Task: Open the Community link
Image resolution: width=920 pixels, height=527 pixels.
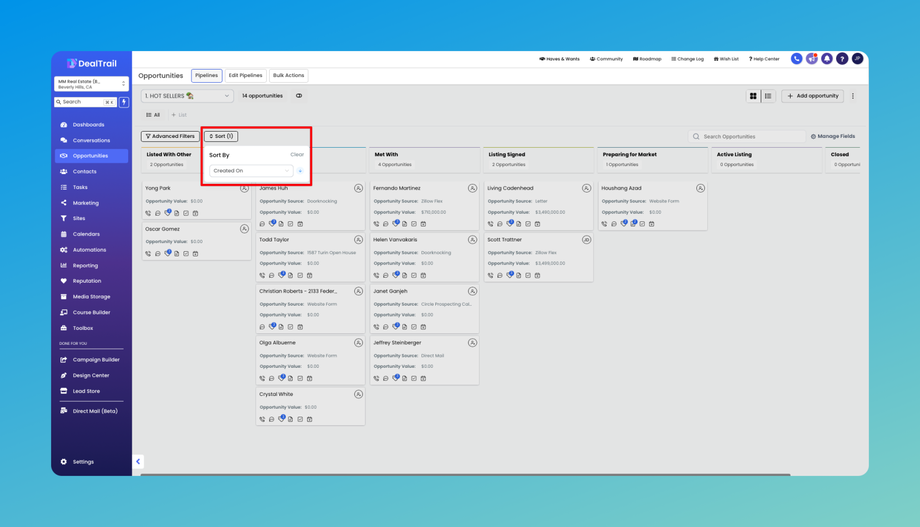Action: point(607,59)
